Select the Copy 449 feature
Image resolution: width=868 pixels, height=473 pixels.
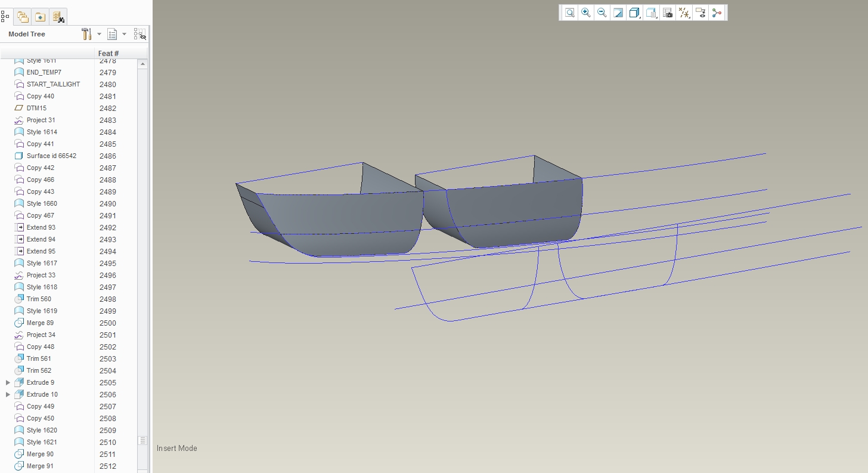tap(41, 406)
